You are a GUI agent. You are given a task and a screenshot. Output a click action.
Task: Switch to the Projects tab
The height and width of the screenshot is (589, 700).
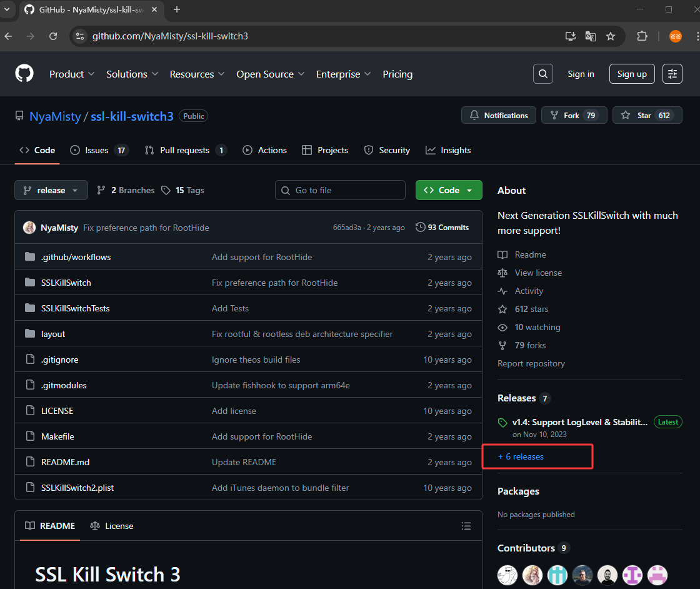coord(324,151)
